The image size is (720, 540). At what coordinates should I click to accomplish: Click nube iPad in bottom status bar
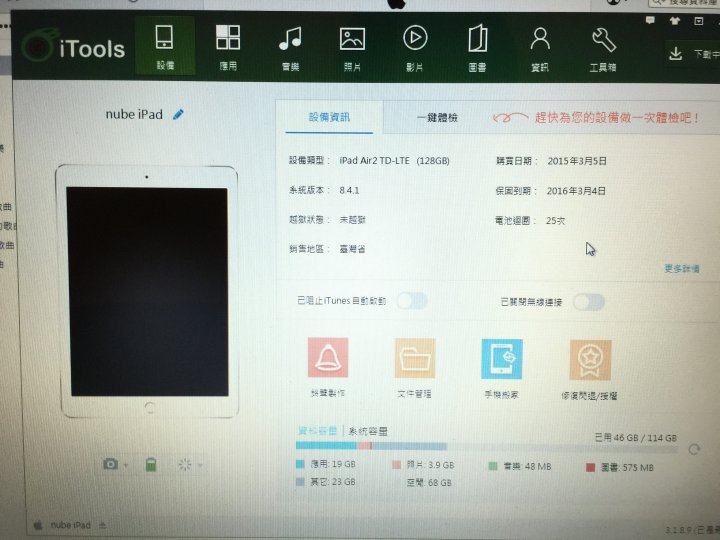coord(70,525)
